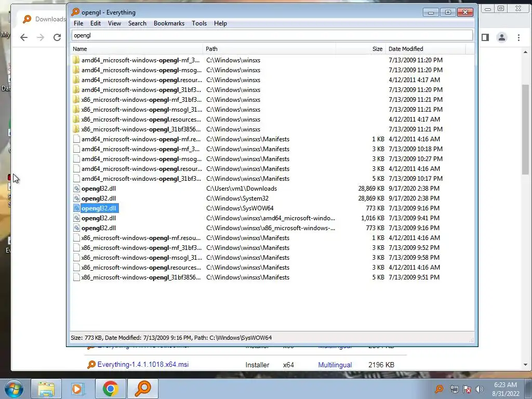Click file icon of amd64 opengl-mf.re... manifest 1 KB
Screen dimensions: 532x399
pyautogui.click(x=77, y=139)
